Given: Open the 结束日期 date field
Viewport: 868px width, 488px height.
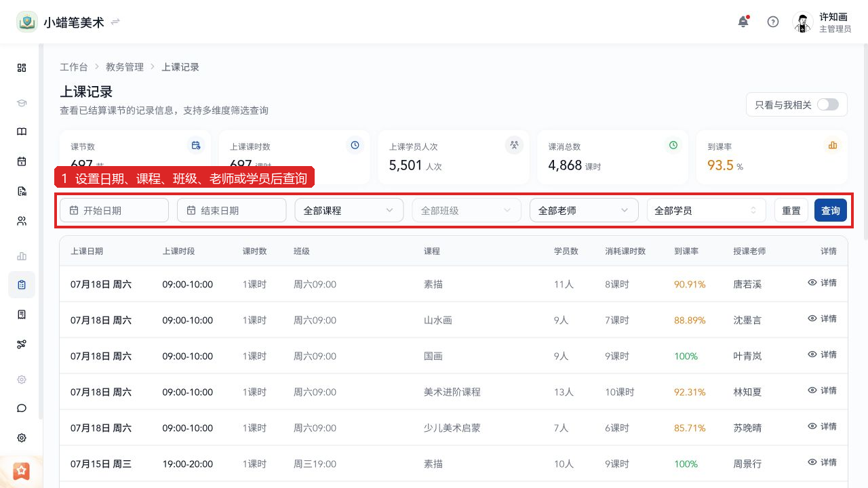Looking at the screenshot, I should [x=231, y=210].
